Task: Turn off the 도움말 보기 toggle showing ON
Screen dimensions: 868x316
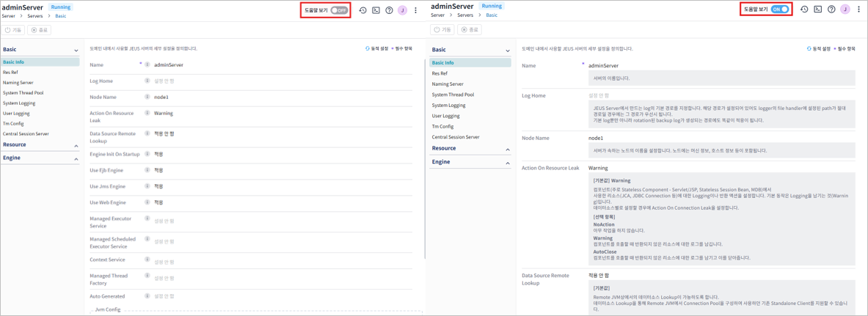Action: [x=780, y=10]
